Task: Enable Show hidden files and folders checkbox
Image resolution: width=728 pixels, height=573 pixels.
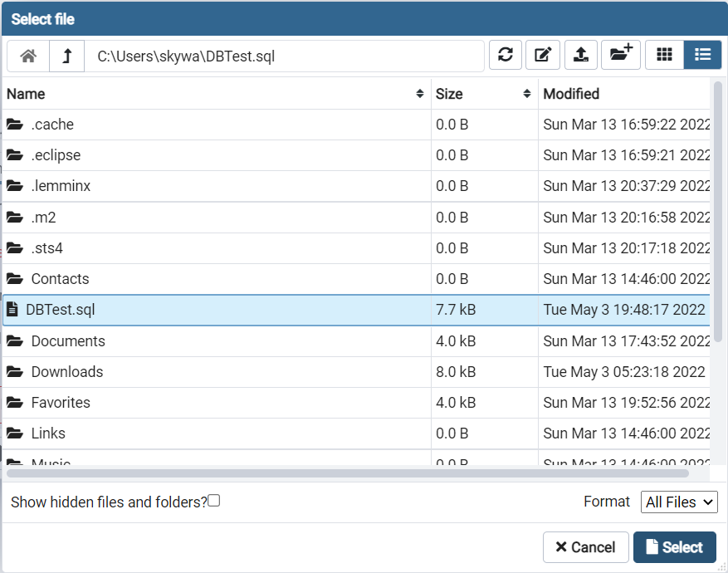Action: click(x=213, y=501)
